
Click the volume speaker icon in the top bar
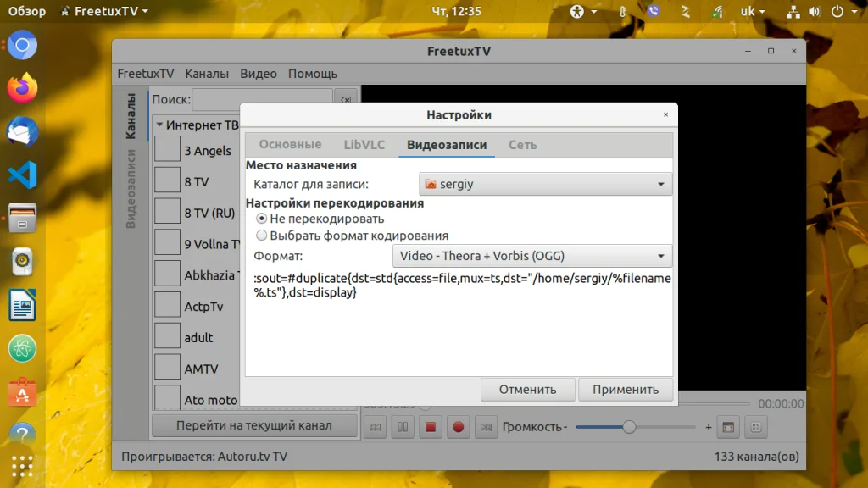(x=815, y=11)
